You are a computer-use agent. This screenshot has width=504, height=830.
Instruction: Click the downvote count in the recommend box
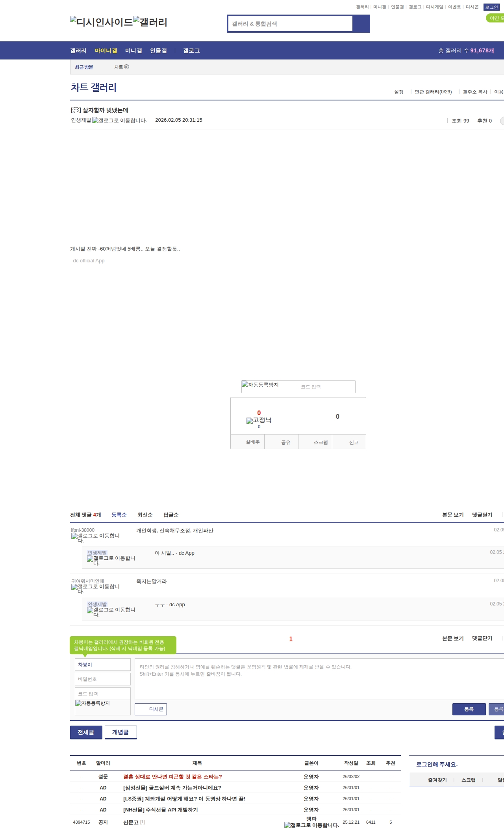(337, 416)
